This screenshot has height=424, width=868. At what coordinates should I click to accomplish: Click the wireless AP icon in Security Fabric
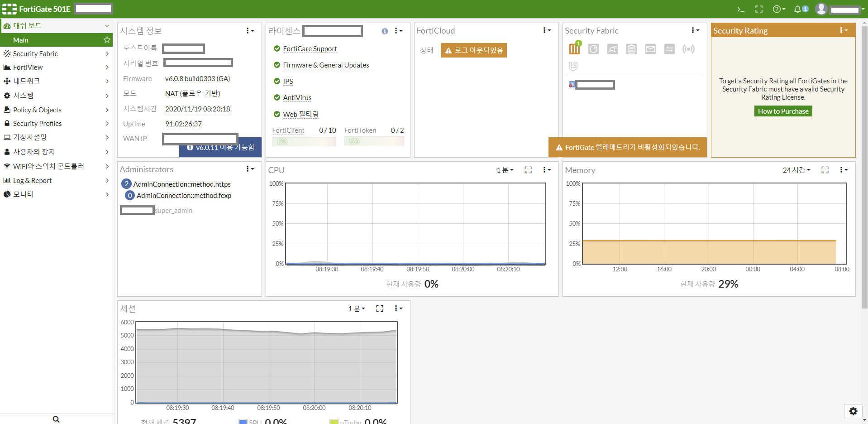click(688, 49)
